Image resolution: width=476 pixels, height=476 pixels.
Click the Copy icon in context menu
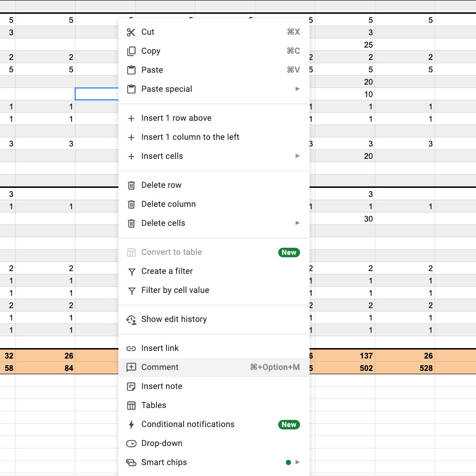pos(131,51)
